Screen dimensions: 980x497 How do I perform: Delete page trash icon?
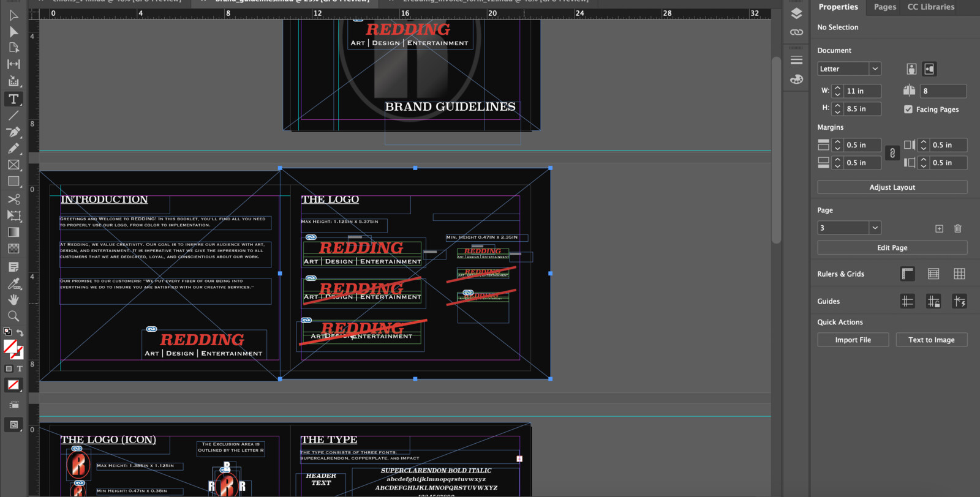coord(958,228)
